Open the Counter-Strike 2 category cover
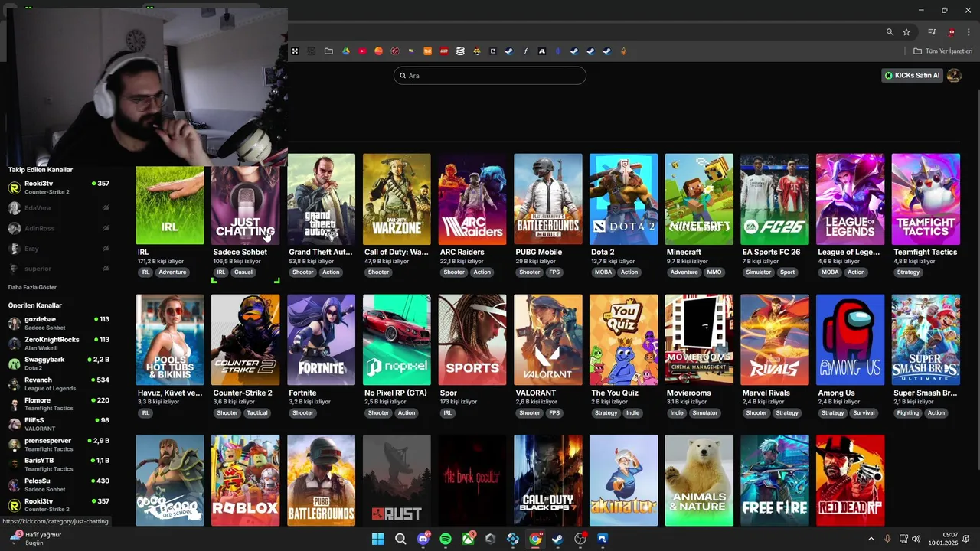 [x=245, y=340]
